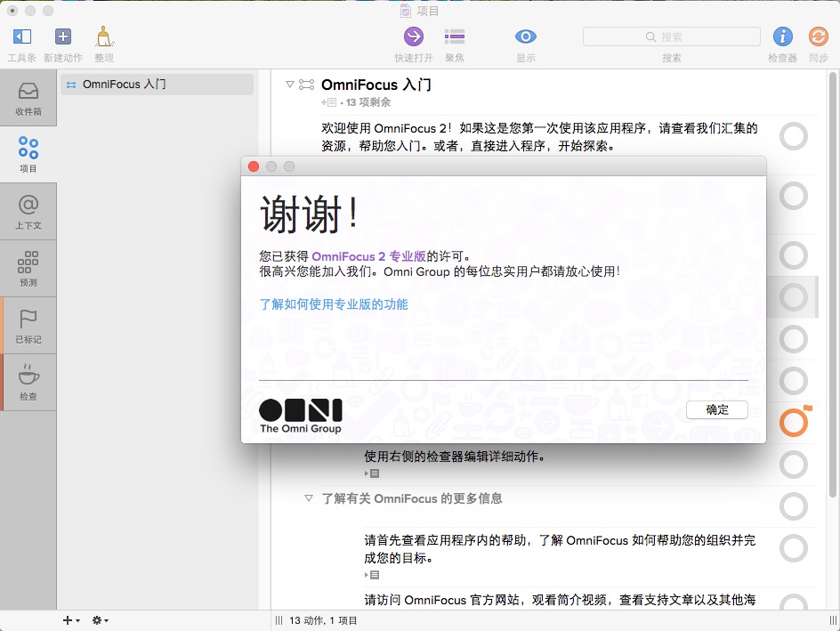Click the orange Sync icon
The width and height of the screenshot is (840, 631).
click(818, 36)
